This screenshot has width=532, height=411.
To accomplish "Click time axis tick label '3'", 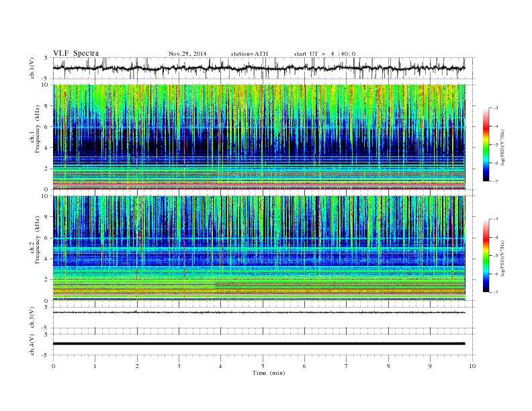I will tap(179, 366).
